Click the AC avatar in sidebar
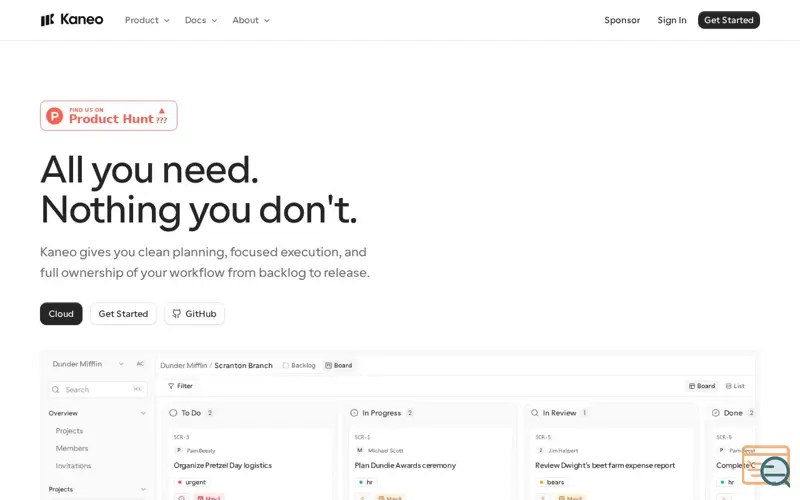Image resolution: width=800 pixels, height=500 pixels. 140,364
